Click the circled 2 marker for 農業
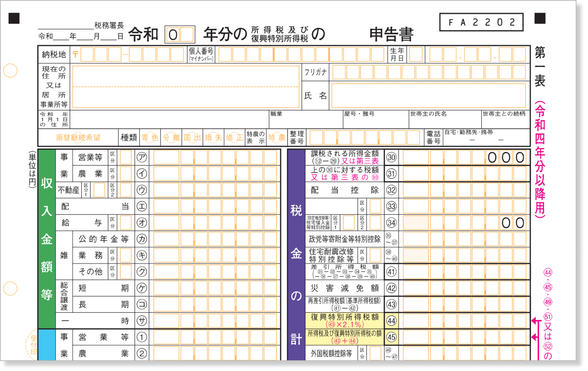The image size is (588, 371). (142, 353)
